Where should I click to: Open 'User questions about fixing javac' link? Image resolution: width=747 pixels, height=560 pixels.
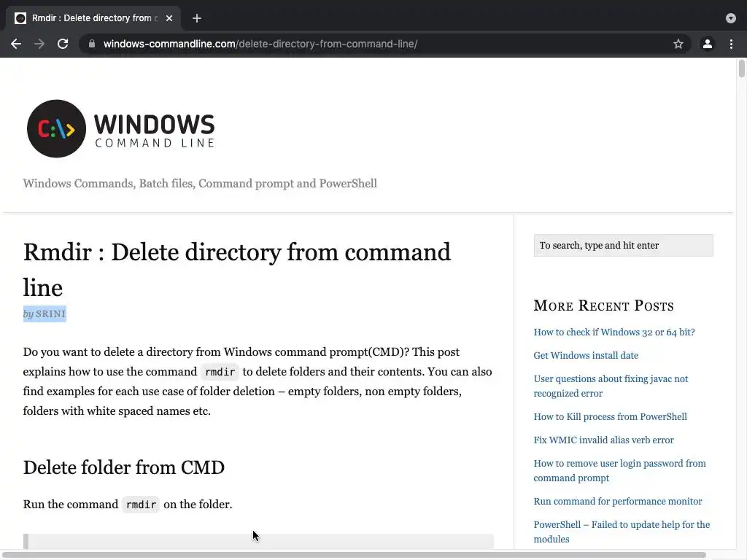611,386
